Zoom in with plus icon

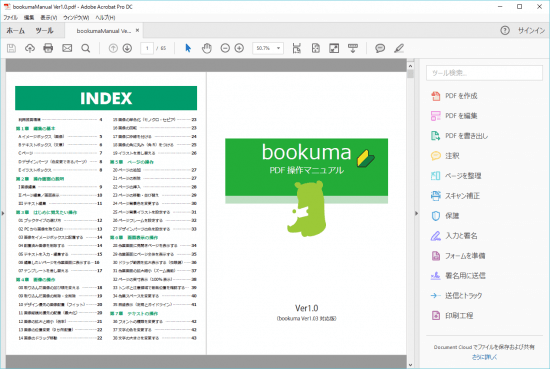coord(239,48)
